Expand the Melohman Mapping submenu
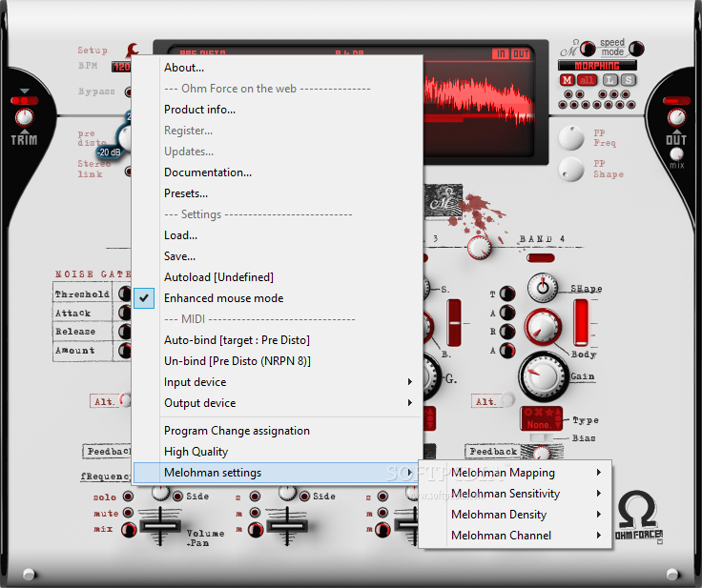The image size is (702, 588). (x=515, y=473)
